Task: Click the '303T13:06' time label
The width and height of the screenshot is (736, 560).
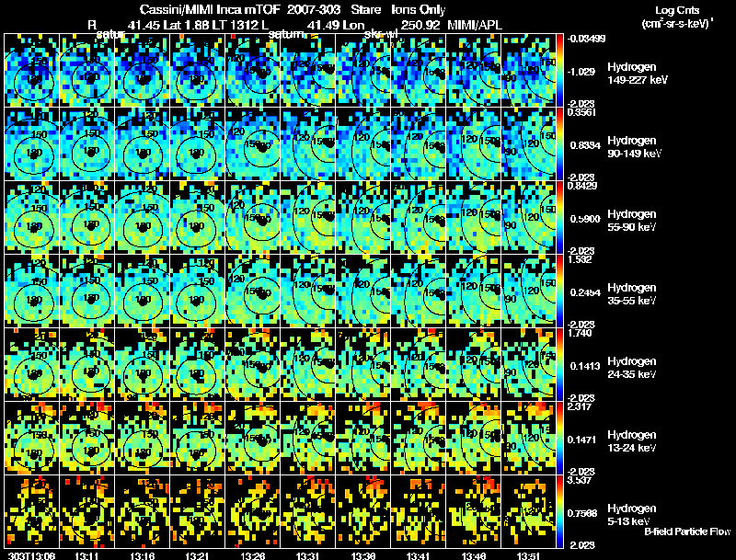Action: tap(31, 555)
